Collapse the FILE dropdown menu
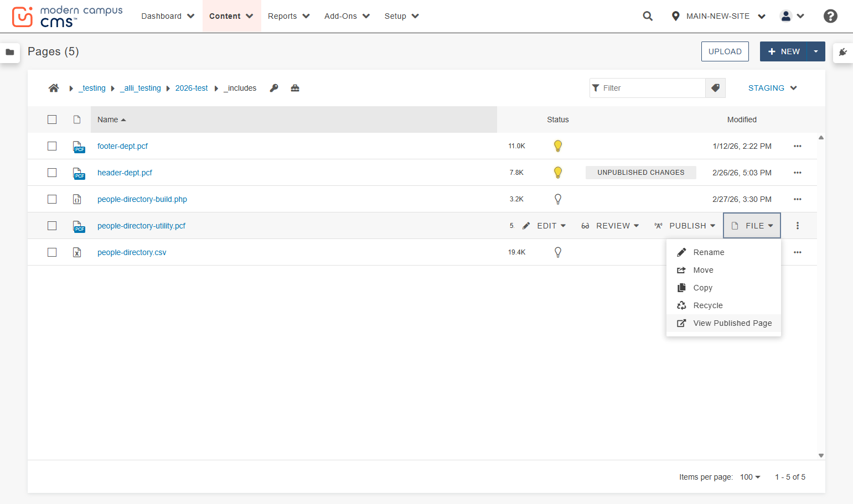The image size is (853, 504). click(752, 226)
